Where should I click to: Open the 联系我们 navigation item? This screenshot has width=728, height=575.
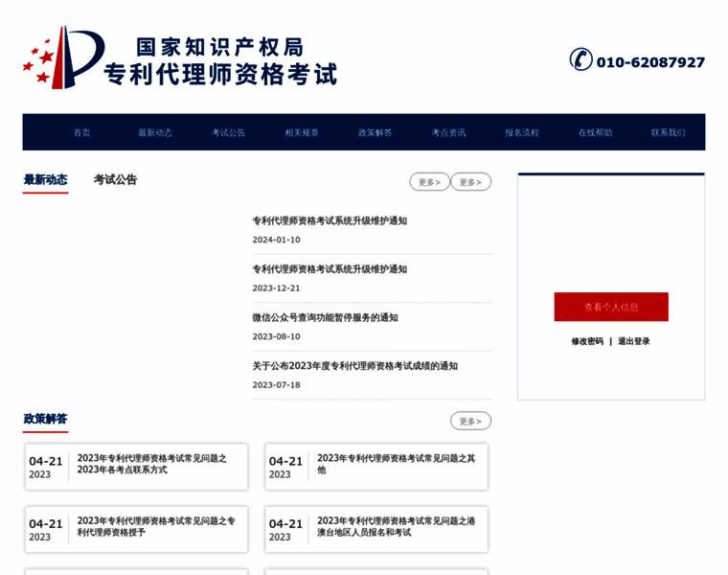tap(668, 132)
